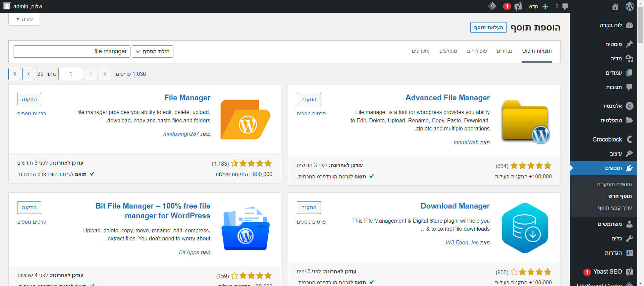Viewport: 644px width, 286px height.
Task: Open the WordPress logo menu in admin bar
Action: 630,6
